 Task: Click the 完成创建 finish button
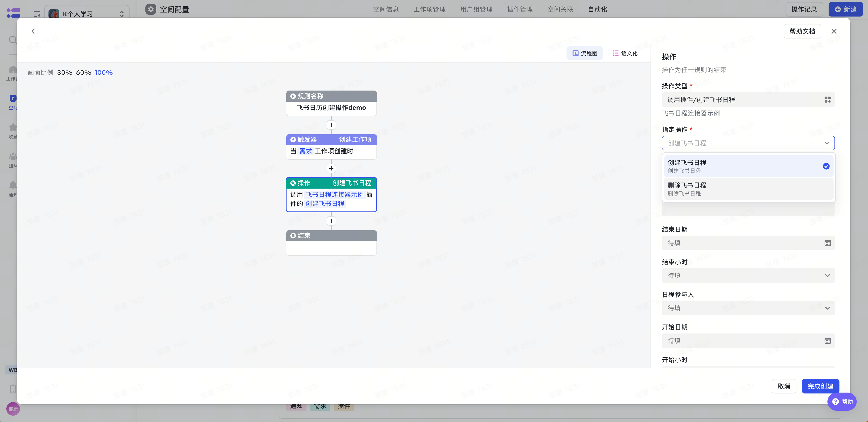click(820, 386)
